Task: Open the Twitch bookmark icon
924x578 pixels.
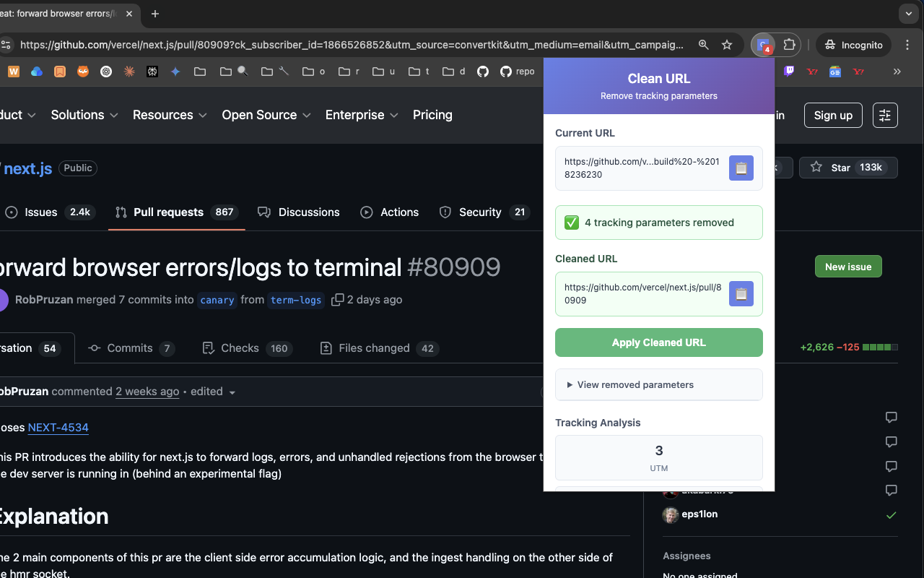Action: tap(789, 72)
